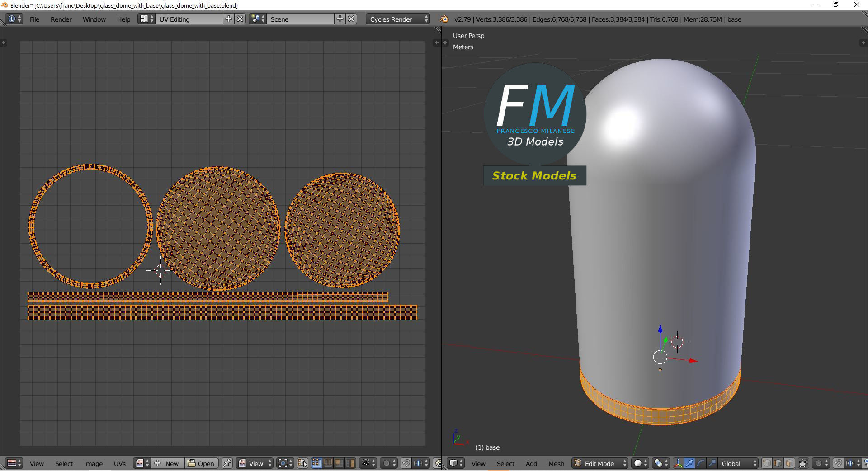Switch to face select mode

pyautogui.click(x=789, y=463)
